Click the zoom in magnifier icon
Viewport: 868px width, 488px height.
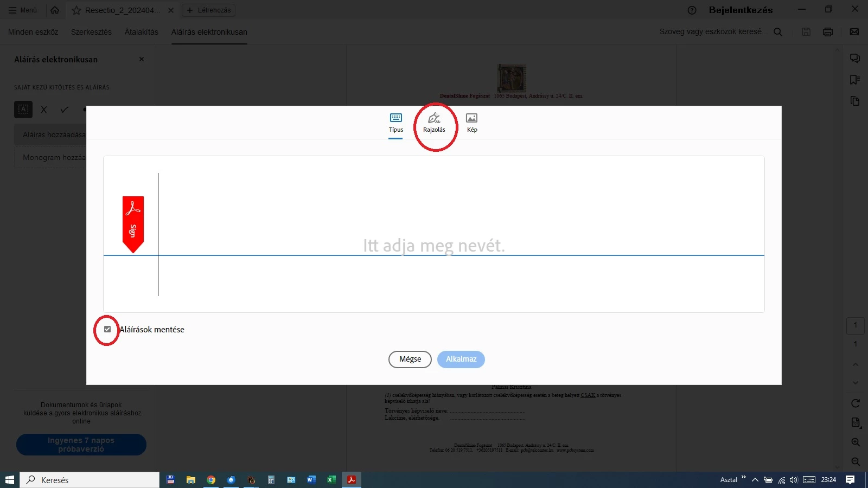[x=856, y=442]
